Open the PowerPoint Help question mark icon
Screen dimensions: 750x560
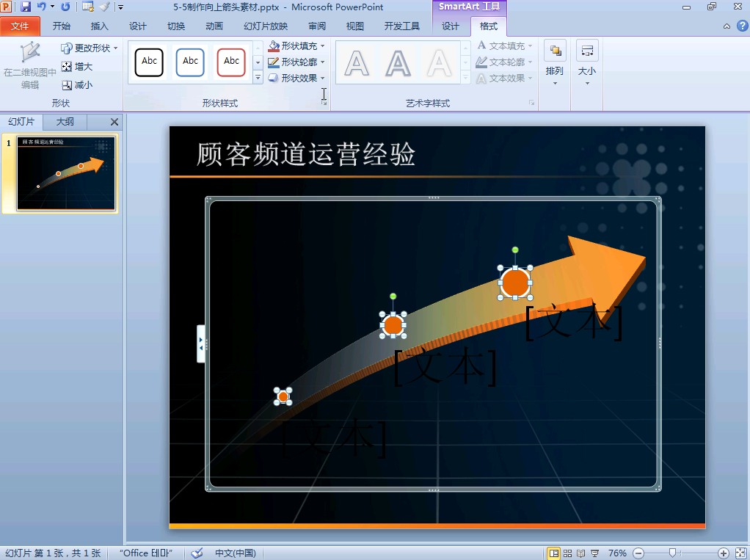click(740, 26)
